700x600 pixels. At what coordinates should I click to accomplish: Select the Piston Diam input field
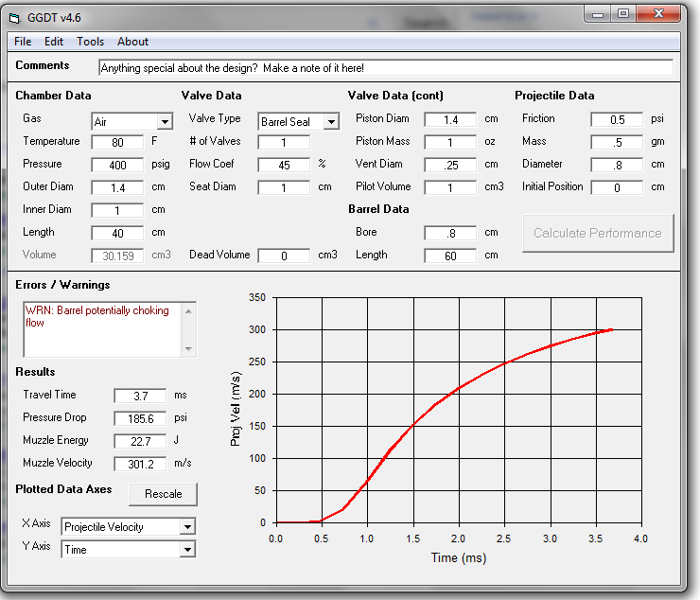click(450, 119)
